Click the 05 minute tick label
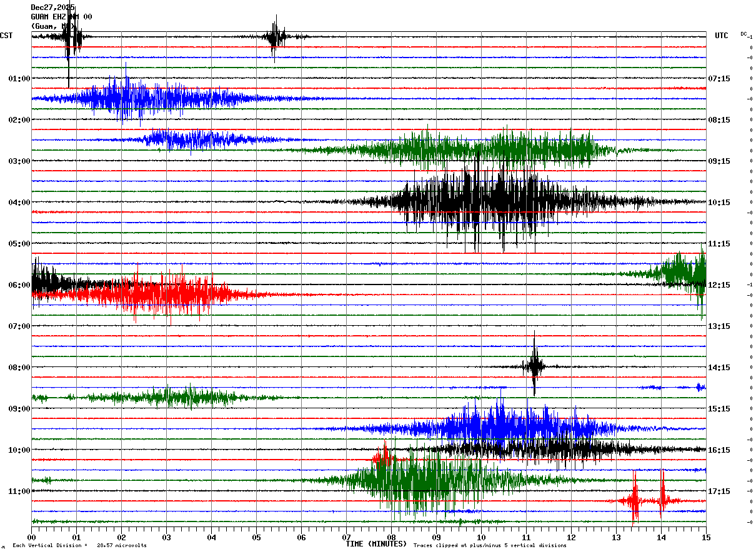This screenshot has width=756, height=554. click(x=256, y=537)
